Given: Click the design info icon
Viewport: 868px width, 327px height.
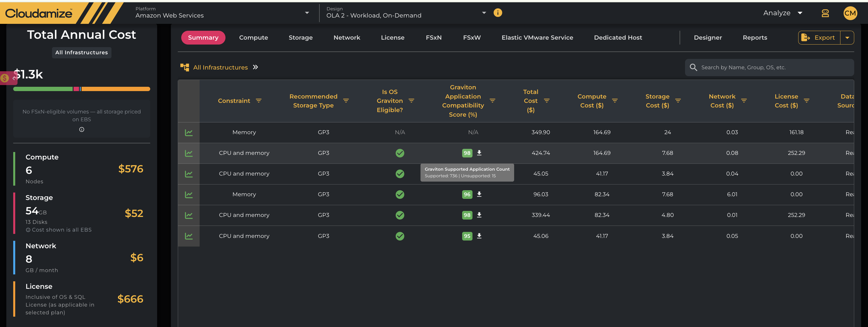Looking at the screenshot, I should click(498, 13).
